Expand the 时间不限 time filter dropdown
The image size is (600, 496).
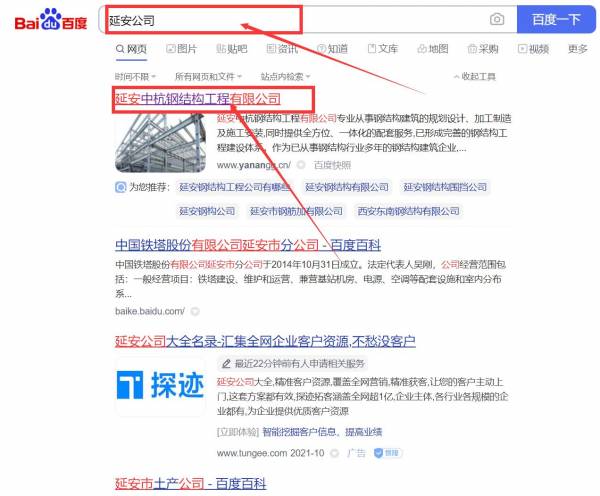(x=135, y=76)
